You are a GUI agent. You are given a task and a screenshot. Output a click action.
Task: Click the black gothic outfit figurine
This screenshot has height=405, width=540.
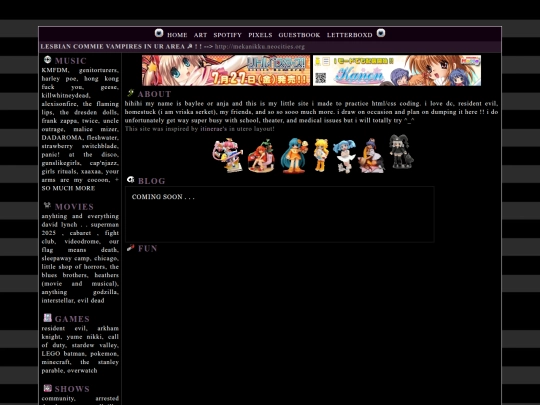click(401, 152)
